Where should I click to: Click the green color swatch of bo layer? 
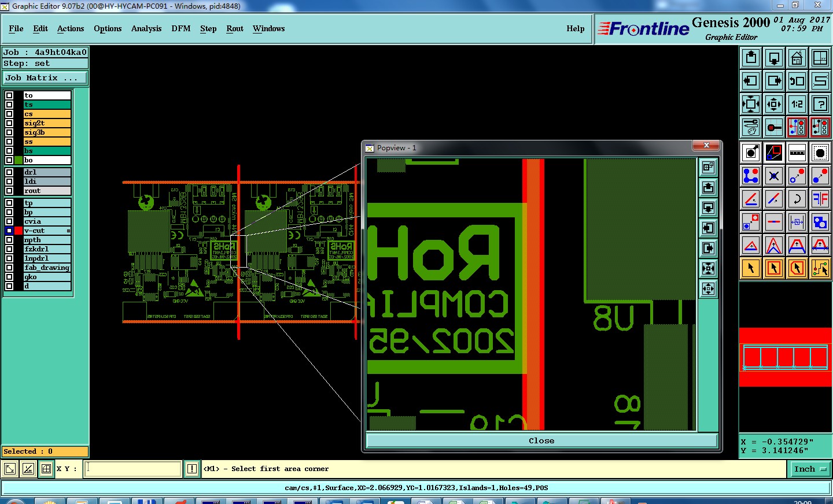19,160
